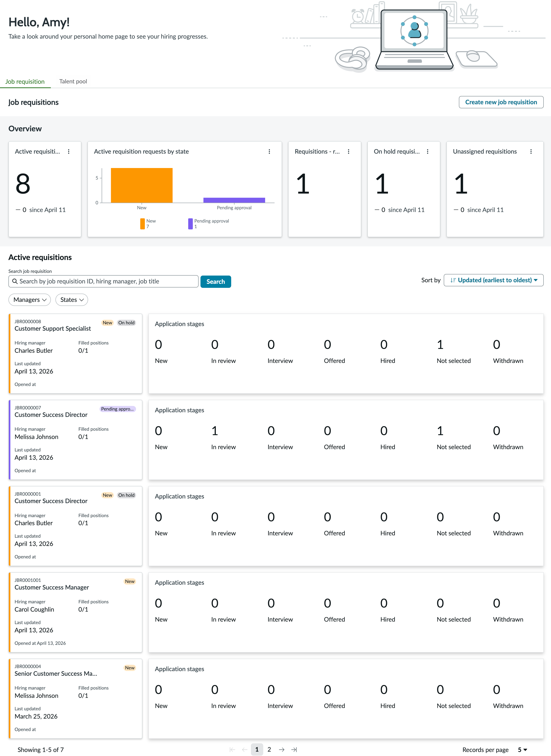Open options menu for Active requisitions card
The width and height of the screenshot is (551, 756).
(x=69, y=152)
